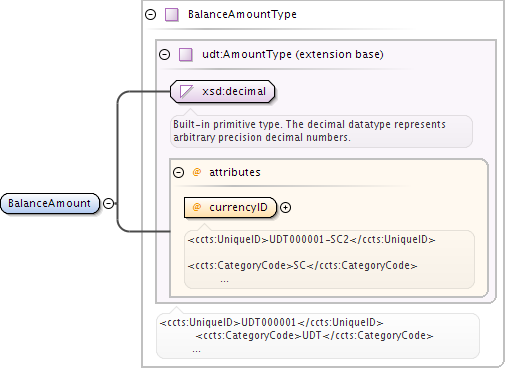Click the attributes header label
The width and height of the screenshot is (506, 369).
(235, 172)
